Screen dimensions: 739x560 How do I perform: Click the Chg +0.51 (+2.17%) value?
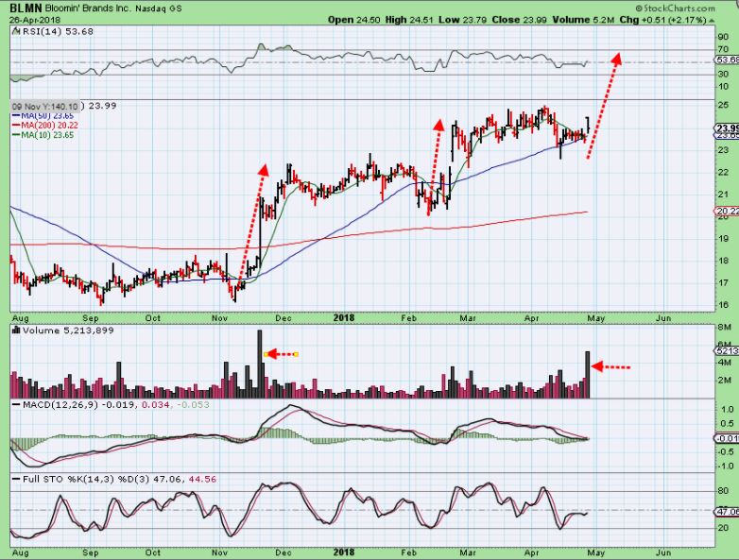(662, 20)
